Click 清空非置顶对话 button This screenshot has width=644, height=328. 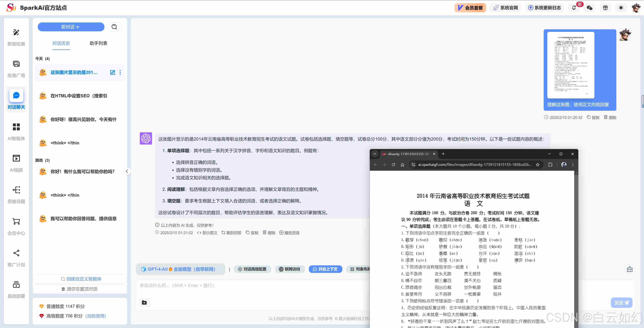pyautogui.click(x=79, y=289)
